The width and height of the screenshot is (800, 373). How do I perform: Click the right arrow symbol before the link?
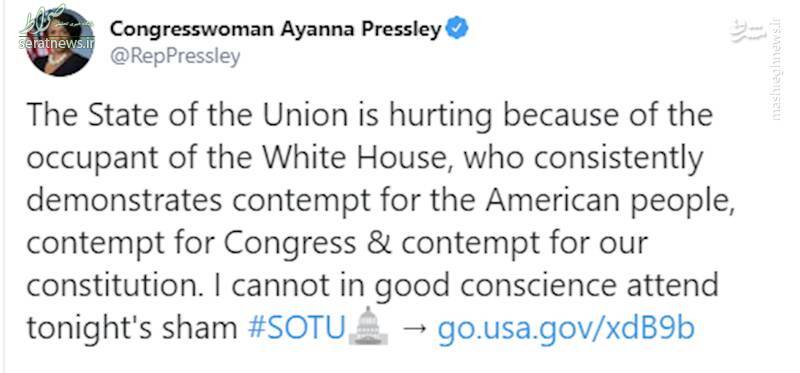coord(412,330)
